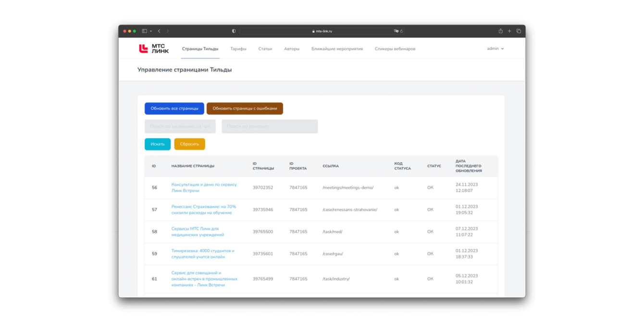Toggle the Safari sidebar icon
Viewport: 644px width, 331px height.
pyautogui.click(x=144, y=31)
